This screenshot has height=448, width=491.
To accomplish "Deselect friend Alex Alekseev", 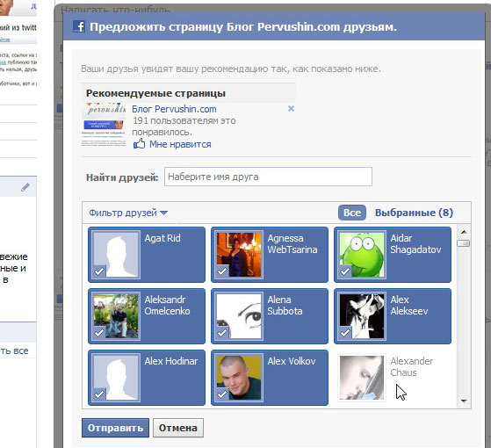I will pyautogui.click(x=393, y=316).
